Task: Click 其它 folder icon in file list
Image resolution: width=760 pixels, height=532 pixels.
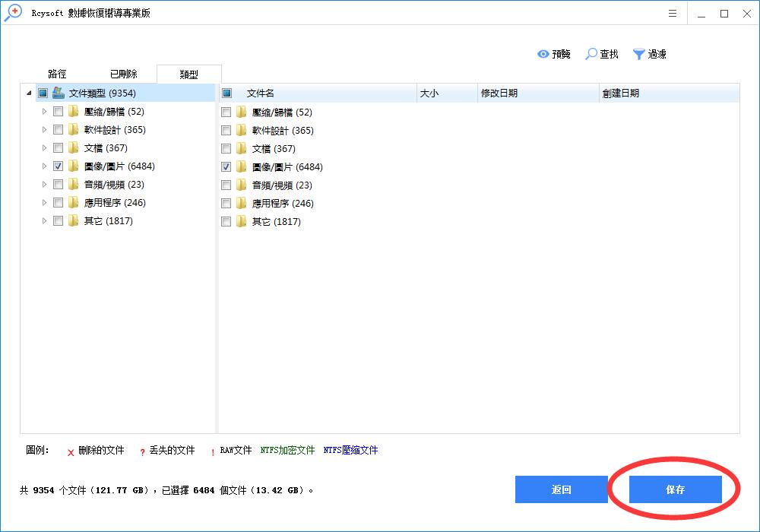Action: 242,222
